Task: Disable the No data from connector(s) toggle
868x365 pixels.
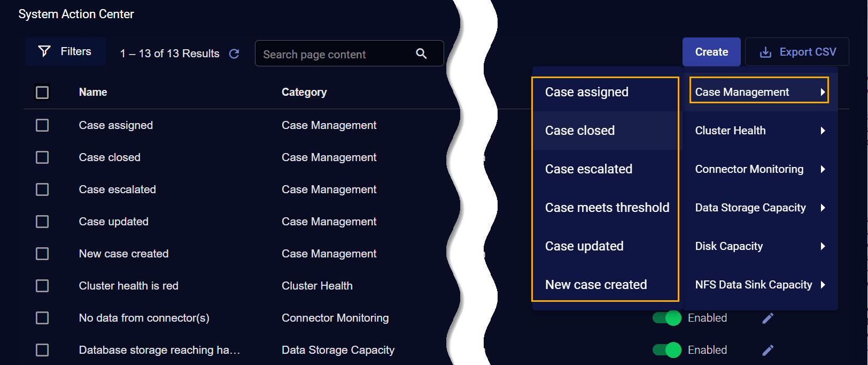Action: point(667,318)
